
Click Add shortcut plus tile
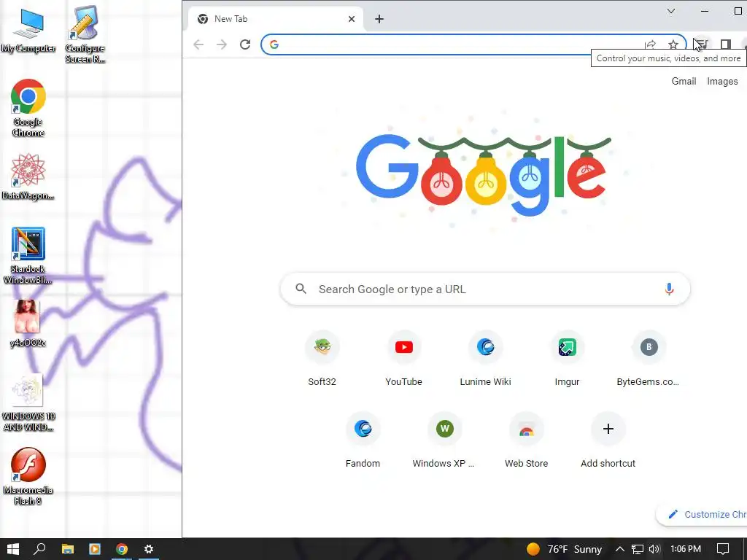click(x=608, y=441)
